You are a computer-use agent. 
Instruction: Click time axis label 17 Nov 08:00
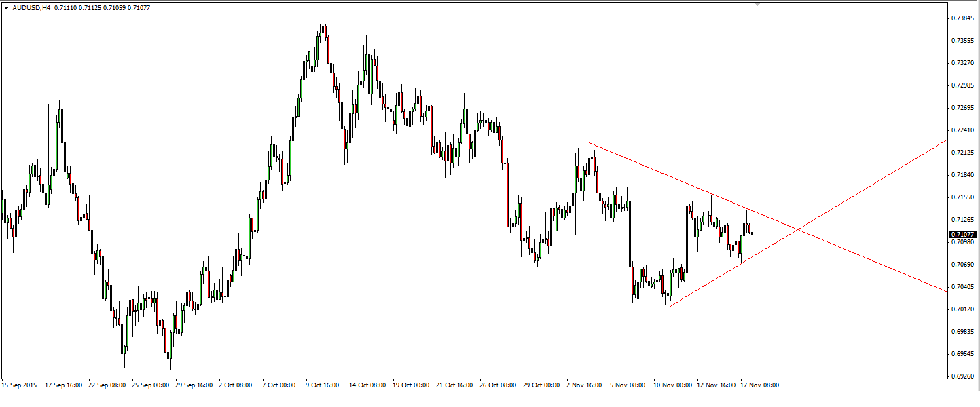(x=759, y=385)
